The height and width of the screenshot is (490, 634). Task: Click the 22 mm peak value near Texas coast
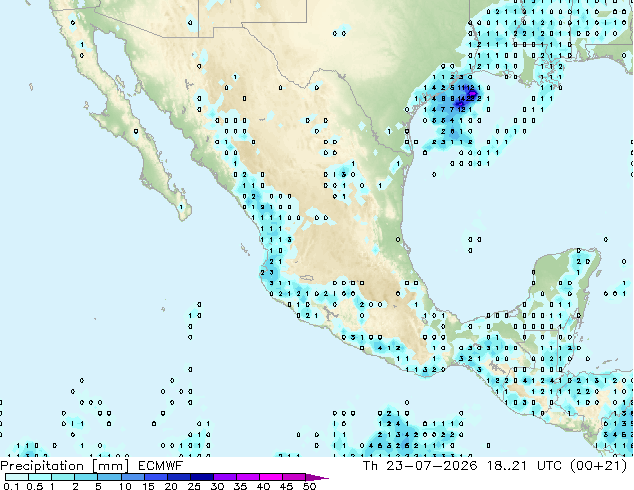[470, 98]
